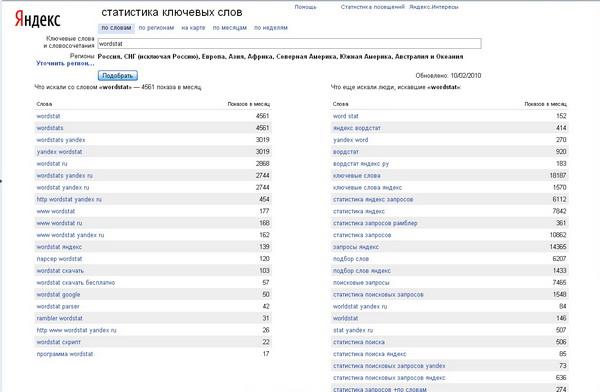Viewport: 600px width, 392px height.
Task: Click 'word stat' related query link
Action: coord(346,116)
